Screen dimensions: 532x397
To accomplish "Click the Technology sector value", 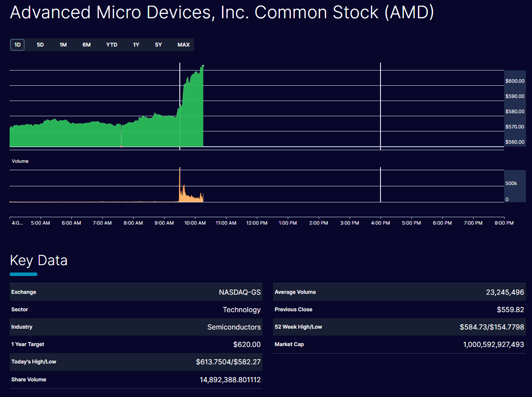I will pos(242,310).
